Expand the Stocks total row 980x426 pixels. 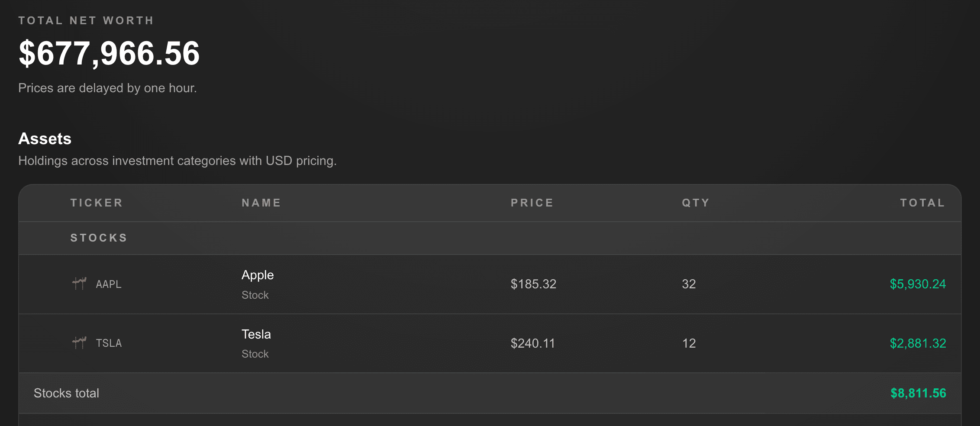pyautogui.click(x=67, y=393)
